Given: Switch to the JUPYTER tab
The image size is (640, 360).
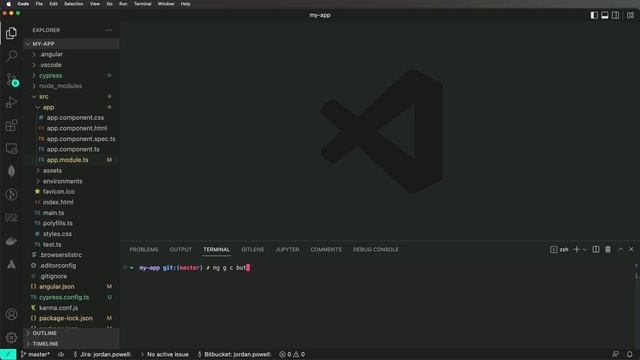Looking at the screenshot, I should click(x=287, y=249).
